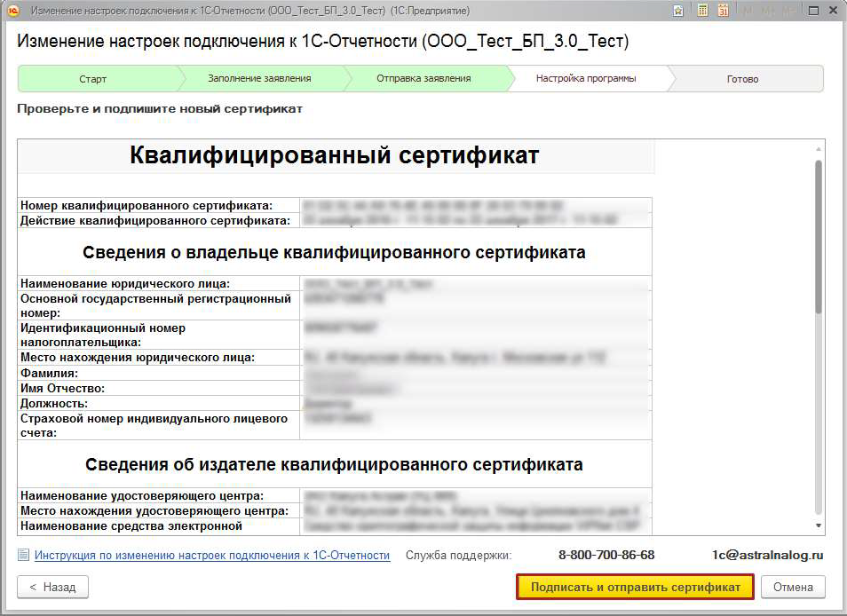The width and height of the screenshot is (847, 616).
Task: Click the disabled M+ memory icon
Action: tap(769, 11)
